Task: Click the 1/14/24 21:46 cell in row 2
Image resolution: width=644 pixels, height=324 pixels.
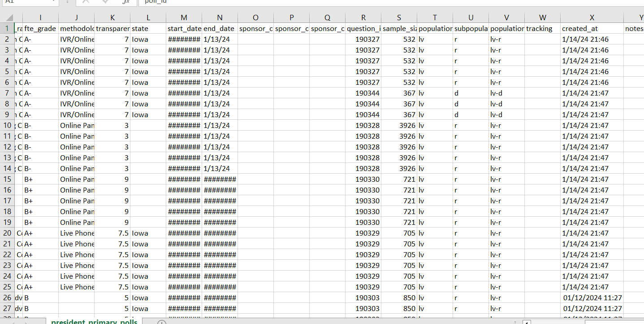Action: tap(592, 39)
